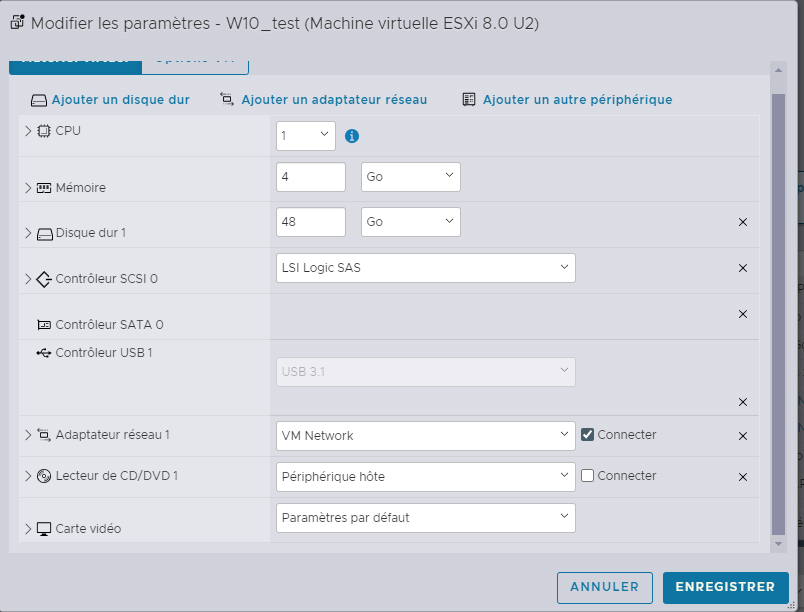Open the LSI Logic SAS controller dropdown
This screenshot has height=612, width=804.
[x=425, y=267]
